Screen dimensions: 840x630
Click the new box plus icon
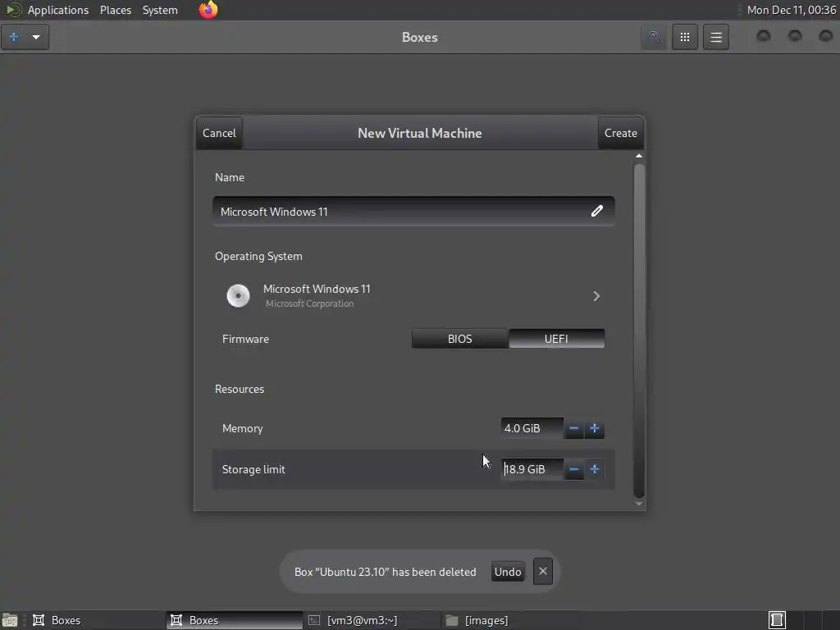point(14,37)
